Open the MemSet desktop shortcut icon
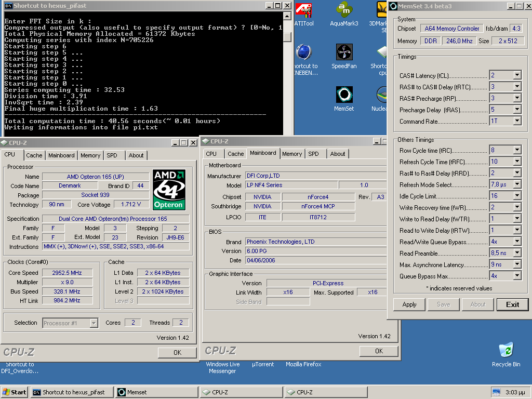The image size is (532, 399). (344, 99)
